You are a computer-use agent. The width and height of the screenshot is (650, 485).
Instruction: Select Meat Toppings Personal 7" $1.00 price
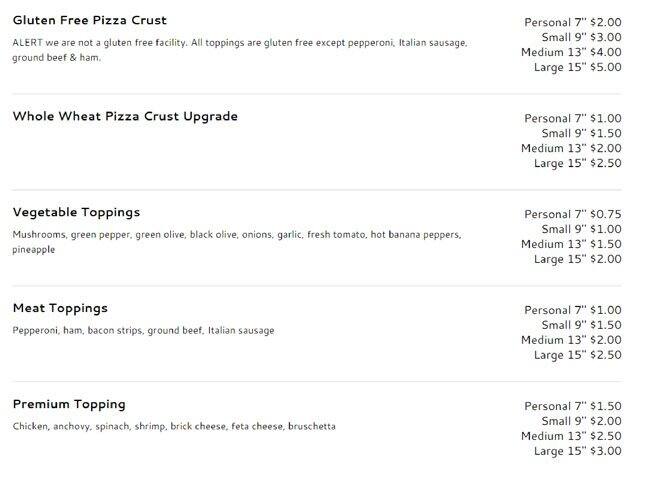572,310
